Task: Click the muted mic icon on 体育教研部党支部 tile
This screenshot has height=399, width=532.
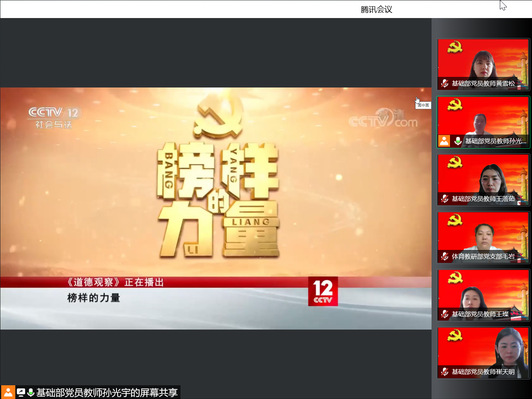Action: point(444,256)
